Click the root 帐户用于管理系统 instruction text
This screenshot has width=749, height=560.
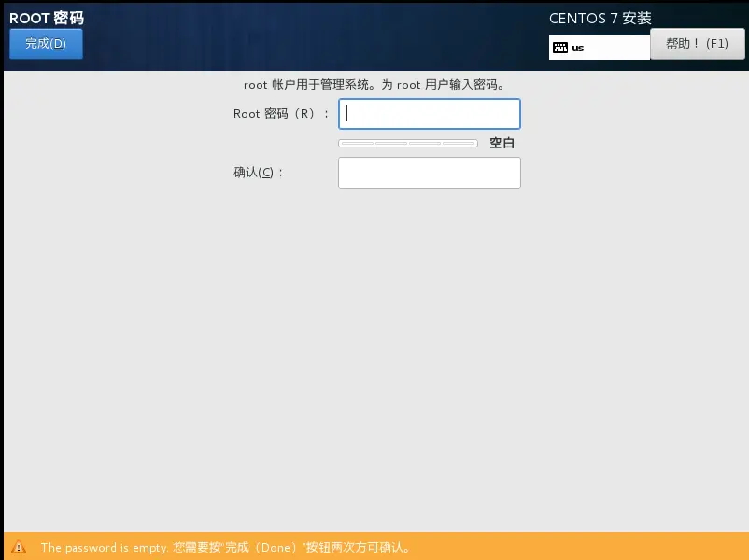tap(374, 85)
